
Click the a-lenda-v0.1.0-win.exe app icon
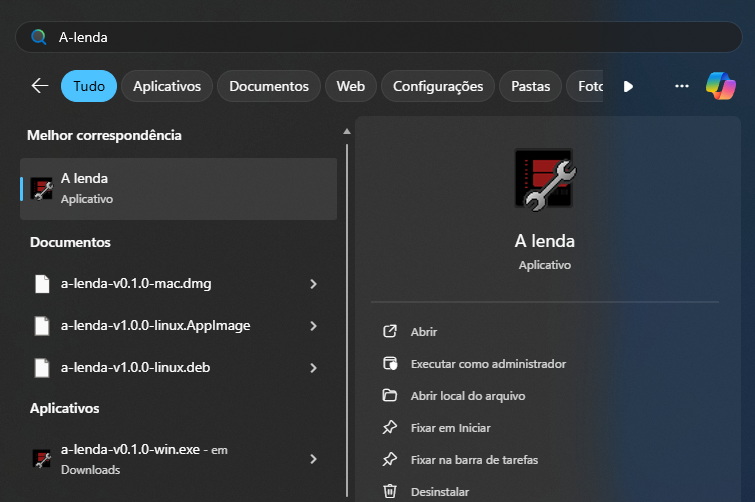pos(42,459)
